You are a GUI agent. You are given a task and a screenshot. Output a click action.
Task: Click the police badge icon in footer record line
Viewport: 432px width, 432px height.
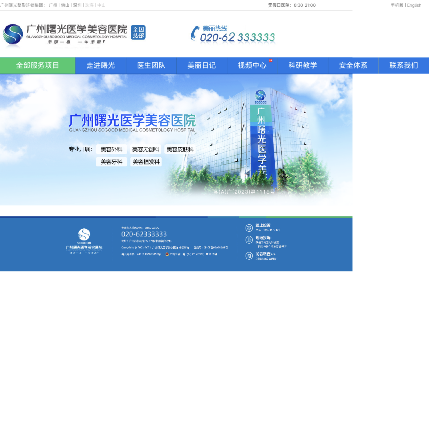tap(167, 254)
